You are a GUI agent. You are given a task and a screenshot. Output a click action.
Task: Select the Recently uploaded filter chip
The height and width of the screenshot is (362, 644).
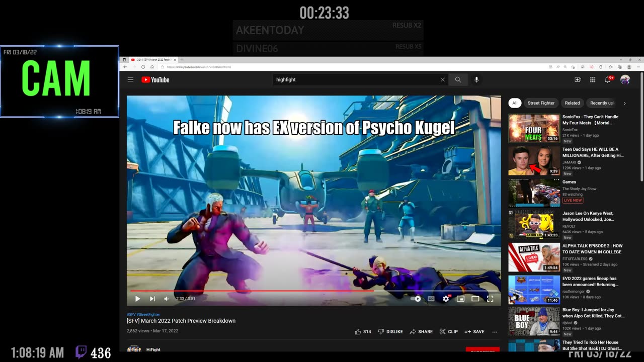click(x=602, y=103)
